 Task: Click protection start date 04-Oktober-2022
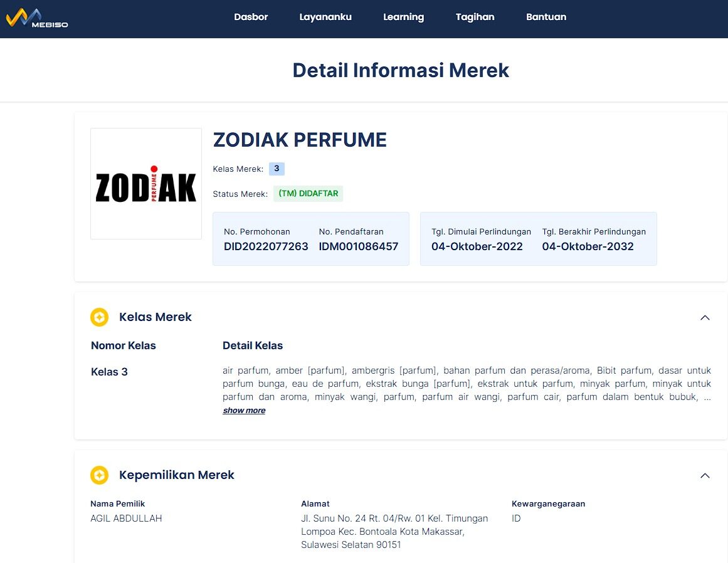point(477,246)
